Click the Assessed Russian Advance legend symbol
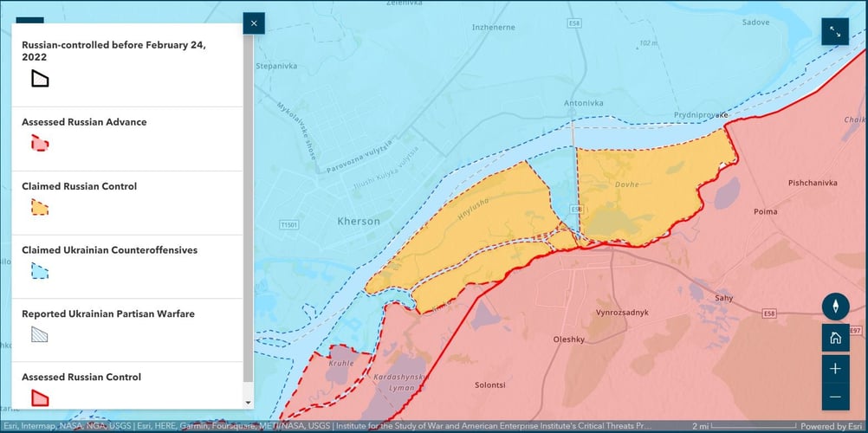 pos(40,143)
